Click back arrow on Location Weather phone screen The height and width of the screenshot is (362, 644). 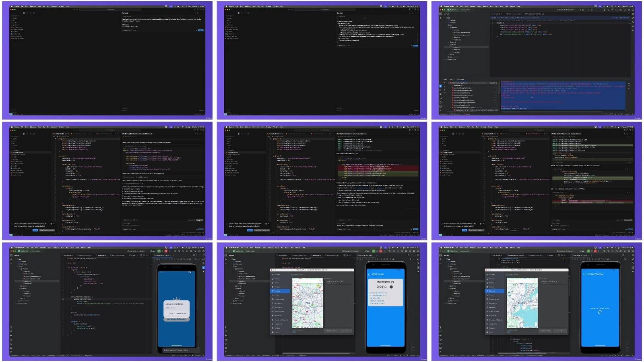pos(584,274)
